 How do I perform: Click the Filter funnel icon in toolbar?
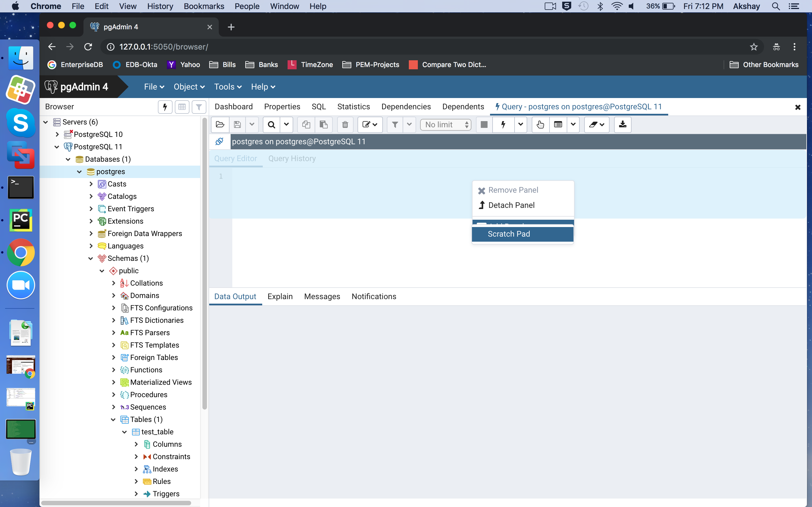395,125
